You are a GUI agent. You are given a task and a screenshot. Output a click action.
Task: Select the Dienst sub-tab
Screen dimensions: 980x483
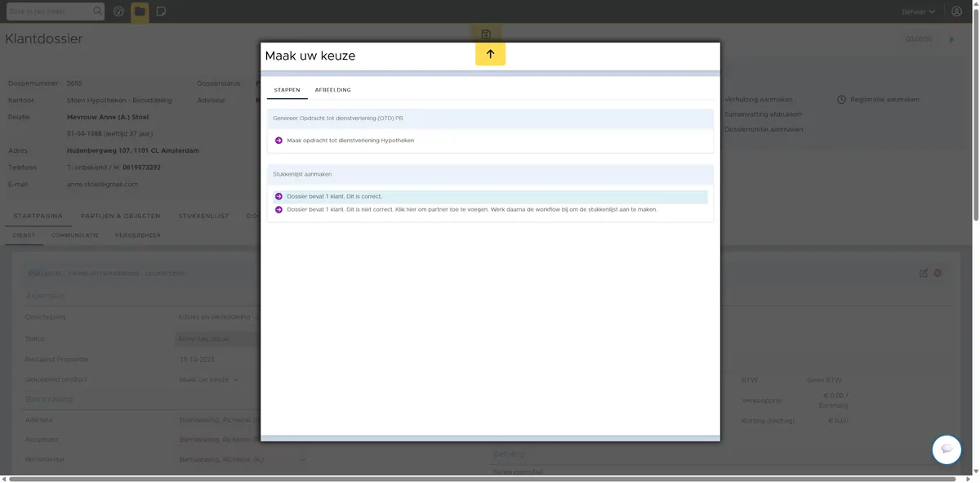24,235
